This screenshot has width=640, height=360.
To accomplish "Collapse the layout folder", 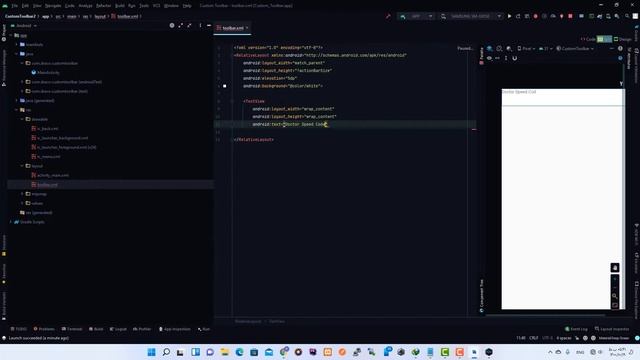I will coord(22,166).
